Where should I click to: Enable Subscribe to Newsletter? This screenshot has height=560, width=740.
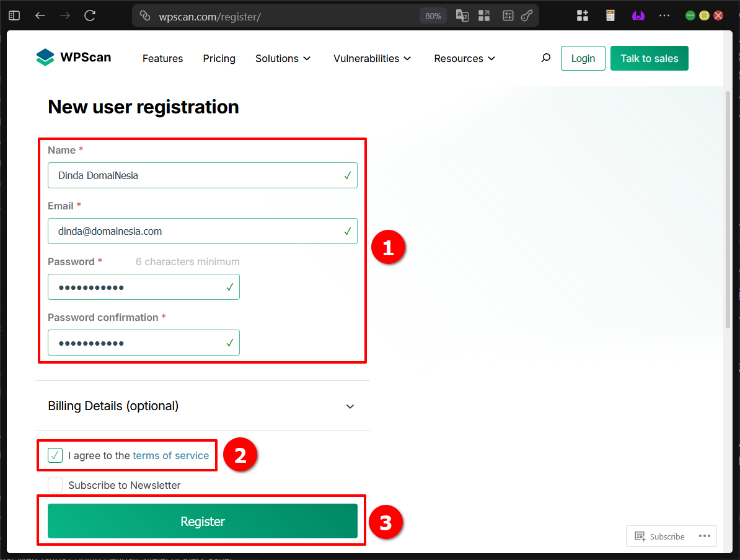point(55,485)
